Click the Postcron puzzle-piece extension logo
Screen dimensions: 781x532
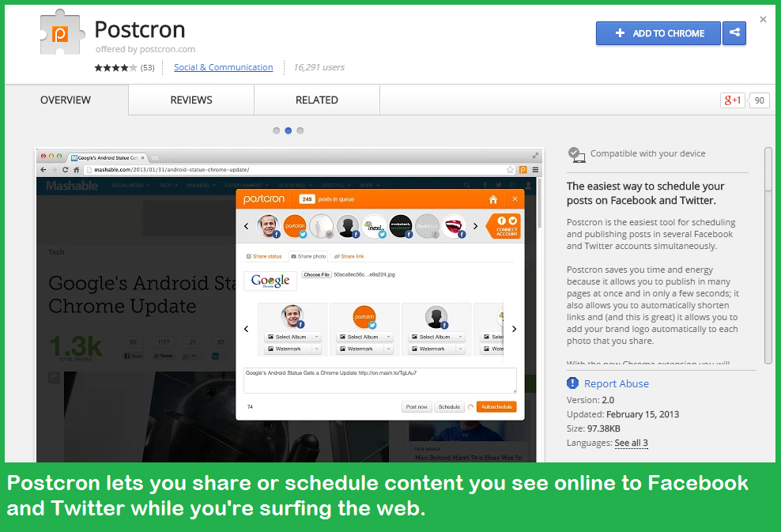click(x=60, y=32)
